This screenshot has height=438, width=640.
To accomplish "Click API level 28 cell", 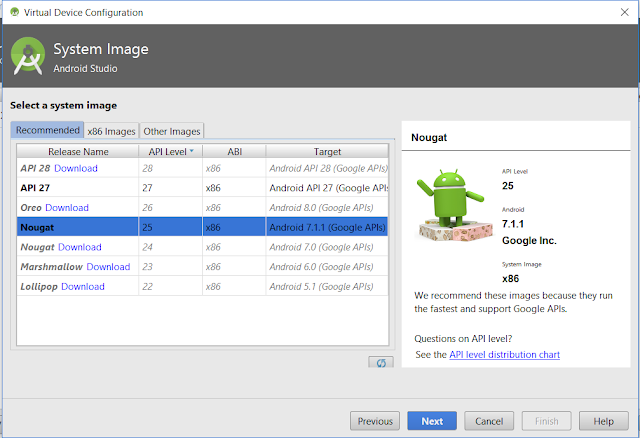I will coord(171,168).
